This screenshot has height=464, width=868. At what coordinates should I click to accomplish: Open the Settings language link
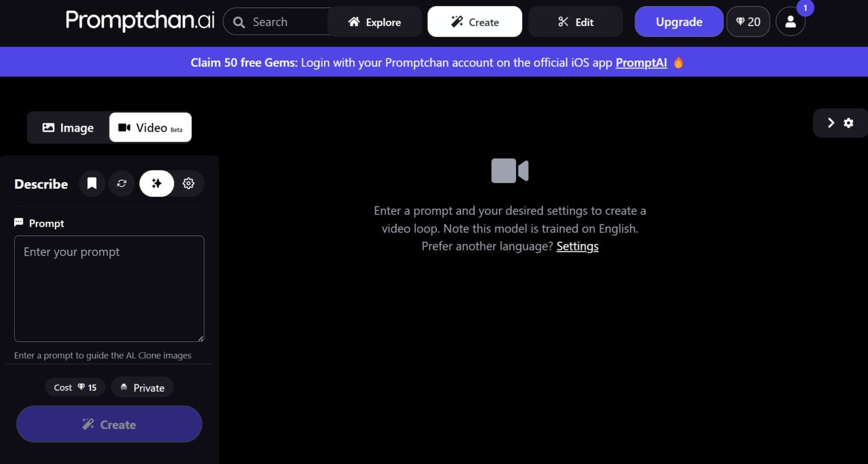[x=577, y=246]
